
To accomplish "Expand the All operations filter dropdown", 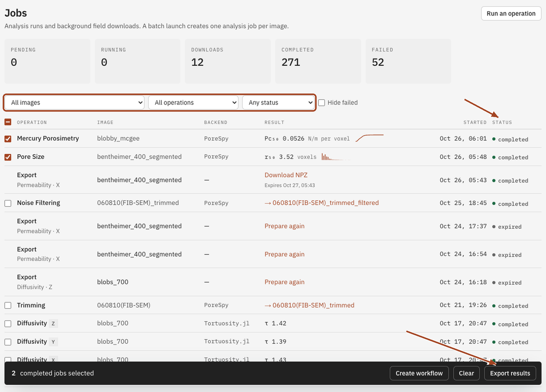I will (193, 102).
